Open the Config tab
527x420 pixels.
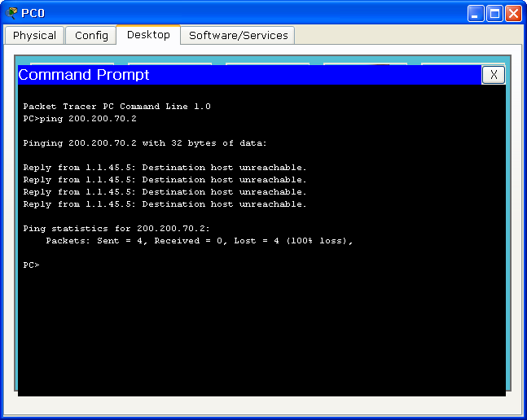91,35
